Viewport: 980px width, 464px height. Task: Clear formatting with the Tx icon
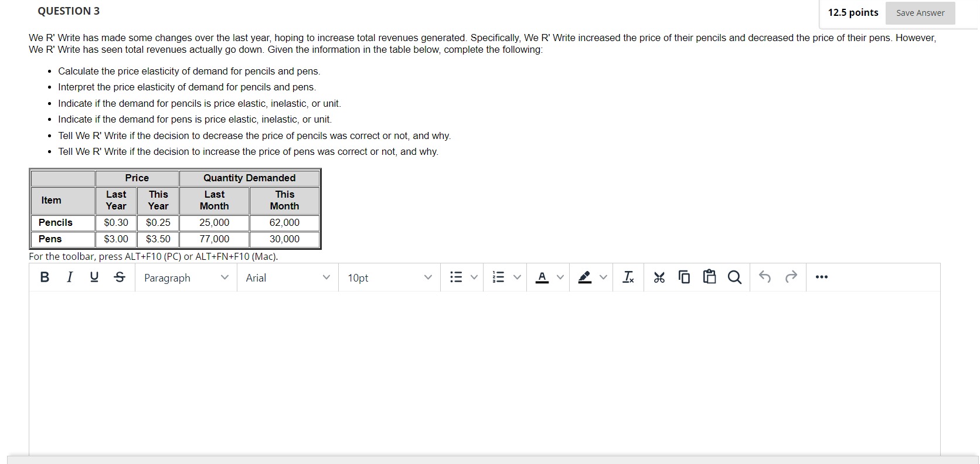[628, 277]
